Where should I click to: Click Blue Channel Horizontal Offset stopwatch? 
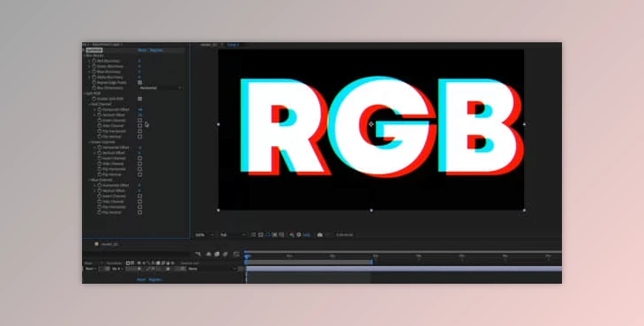tap(100, 185)
